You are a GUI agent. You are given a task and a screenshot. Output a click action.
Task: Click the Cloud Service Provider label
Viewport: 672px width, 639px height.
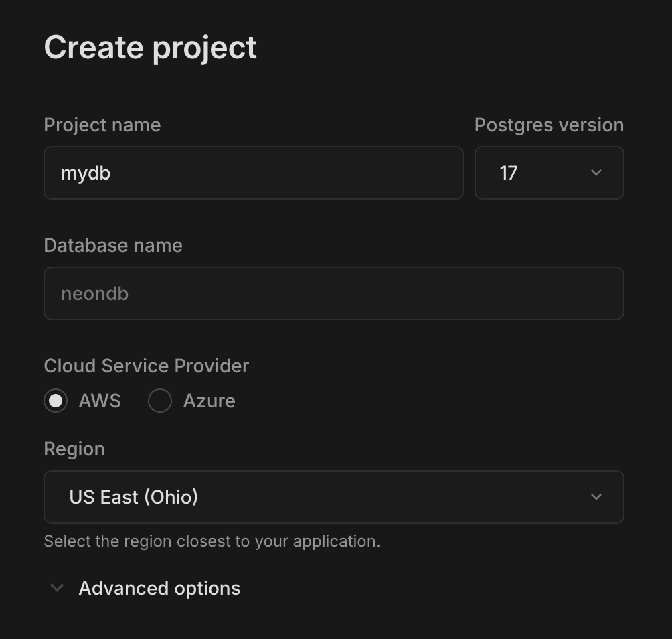point(146,366)
